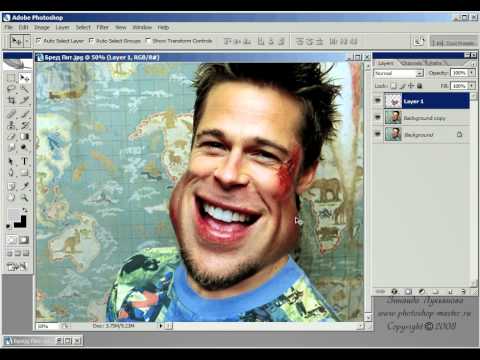Select the Type tool

24,162
